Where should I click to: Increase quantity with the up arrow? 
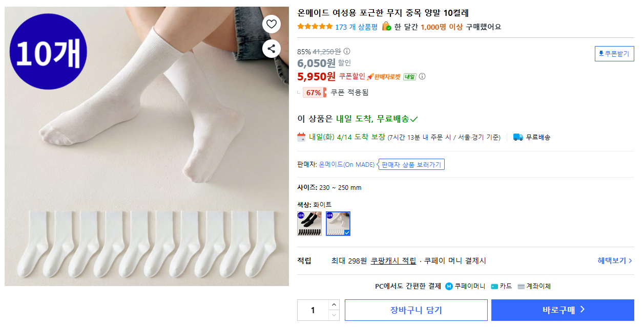click(x=334, y=304)
